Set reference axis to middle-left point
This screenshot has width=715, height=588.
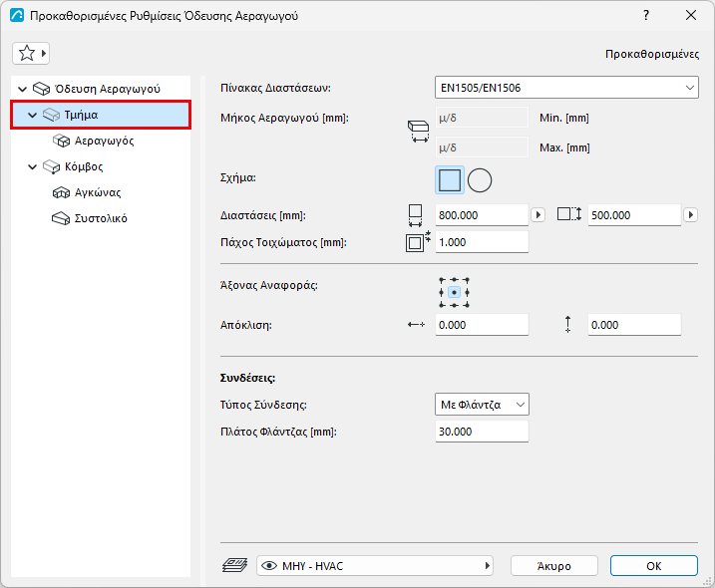(442, 292)
